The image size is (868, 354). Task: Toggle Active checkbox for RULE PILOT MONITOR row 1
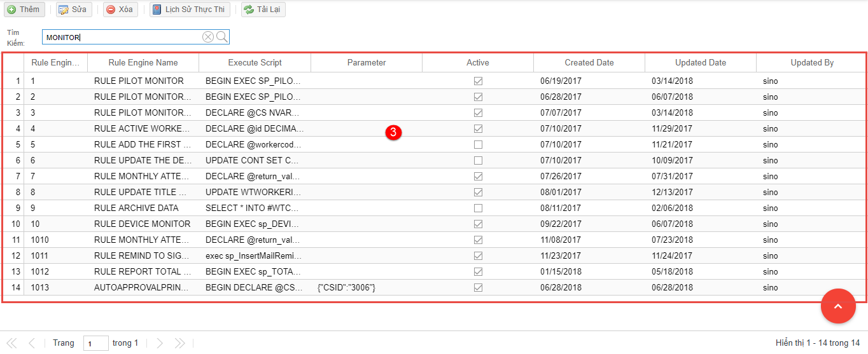[478, 81]
